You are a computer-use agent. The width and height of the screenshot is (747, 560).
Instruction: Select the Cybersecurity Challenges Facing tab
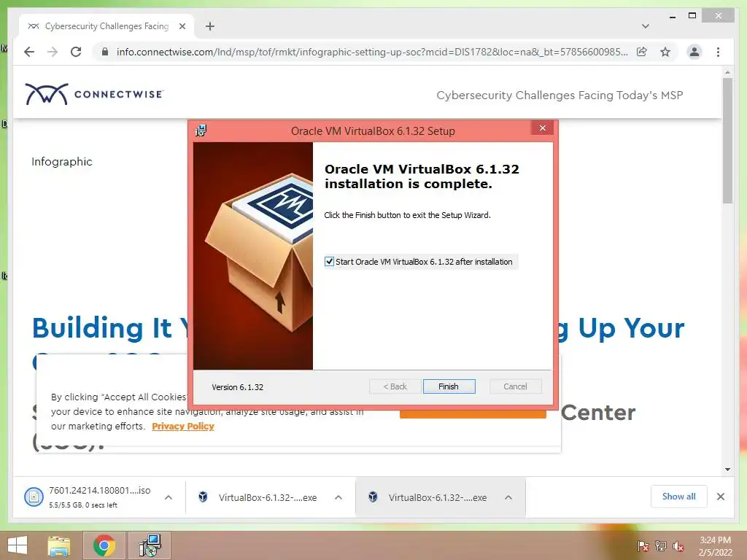tap(107, 26)
